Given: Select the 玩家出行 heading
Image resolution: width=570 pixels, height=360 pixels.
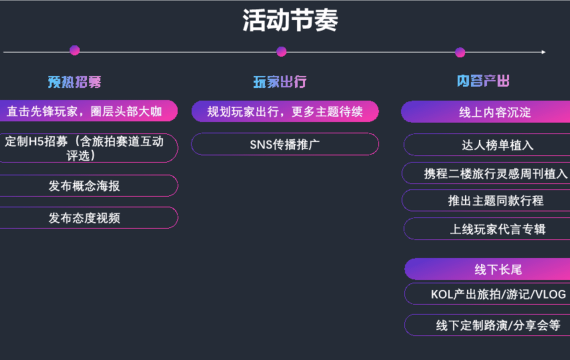Looking at the screenshot, I should click(280, 82).
